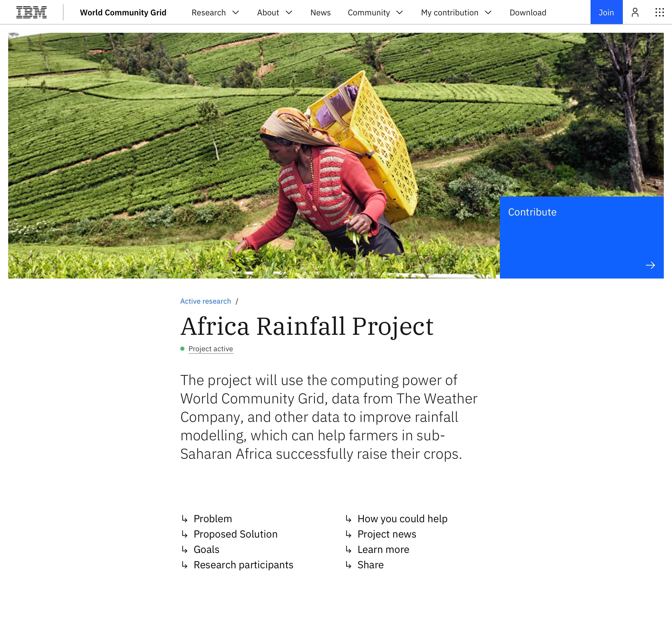672x620 pixels.
Task: Click the Project active status link
Action: (210, 349)
